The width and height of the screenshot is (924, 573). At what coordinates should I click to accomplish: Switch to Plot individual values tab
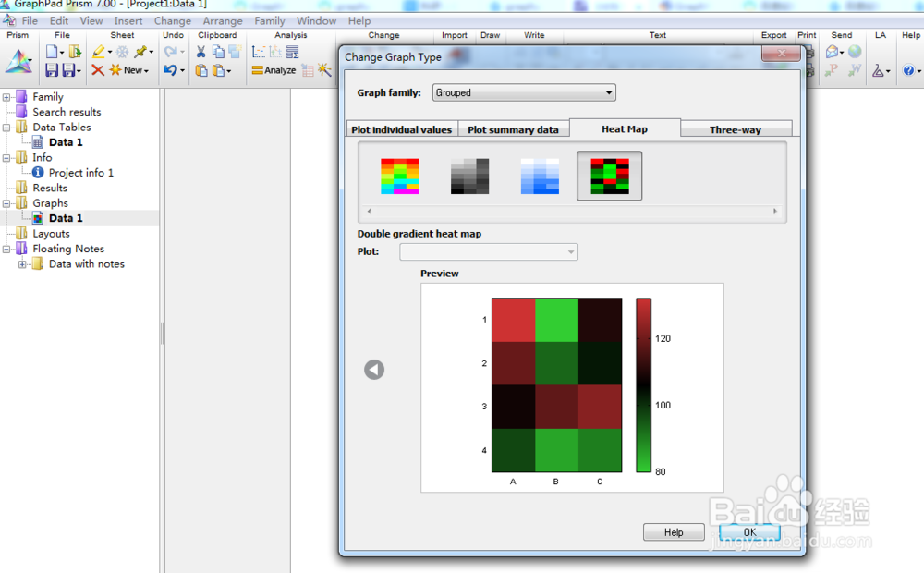[401, 129]
